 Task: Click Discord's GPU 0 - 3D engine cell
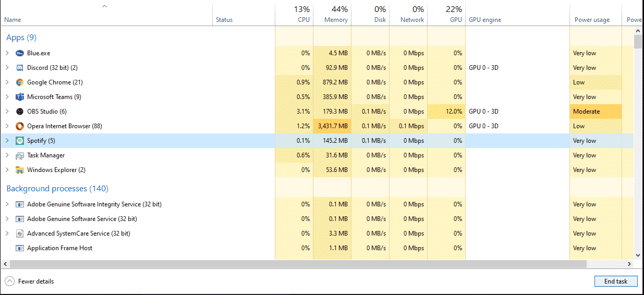pyautogui.click(x=517, y=68)
